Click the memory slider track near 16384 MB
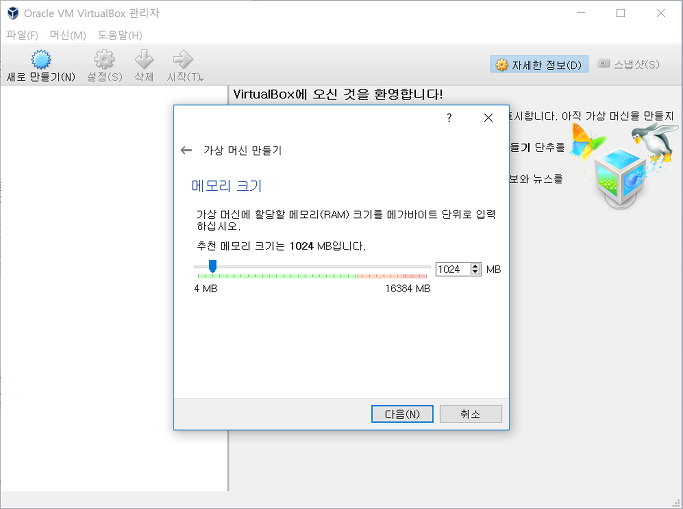683x509 pixels. click(x=426, y=266)
